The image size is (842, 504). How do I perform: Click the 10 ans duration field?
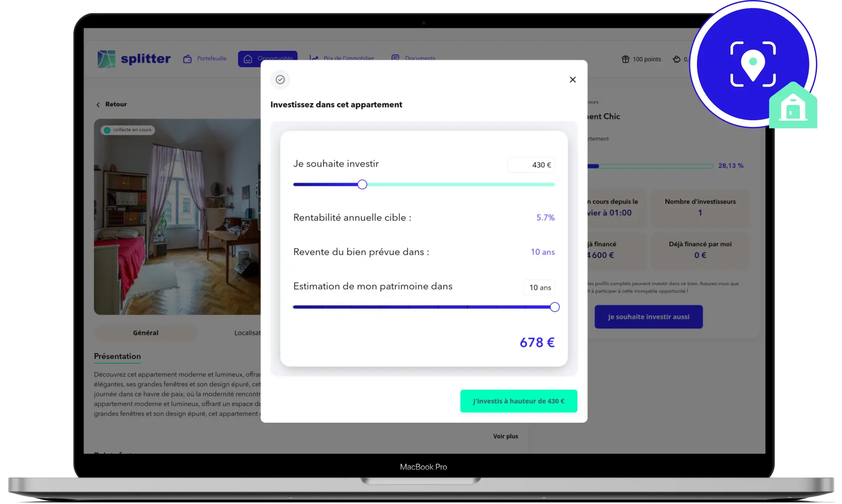pyautogui.click(x=539, y=287)
